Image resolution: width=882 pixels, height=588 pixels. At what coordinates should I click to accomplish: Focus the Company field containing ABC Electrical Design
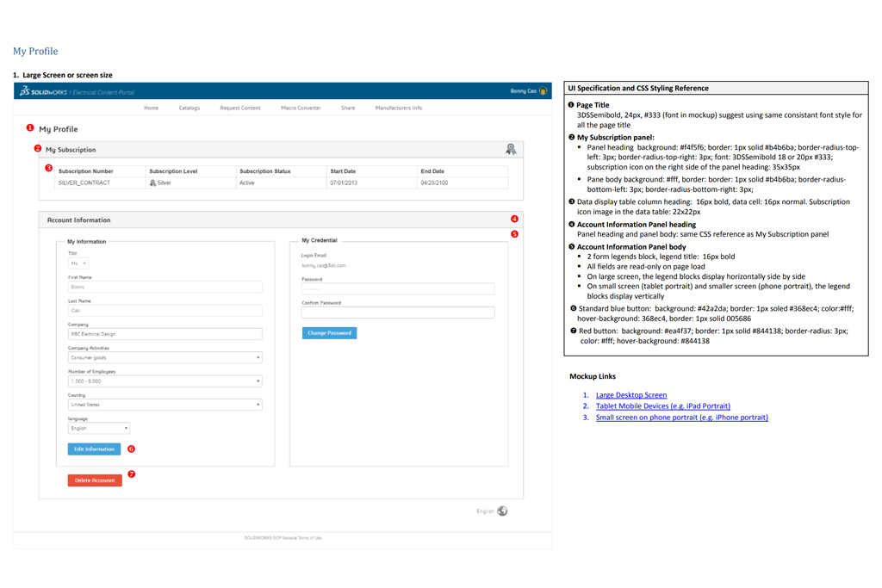coord(165,334)
